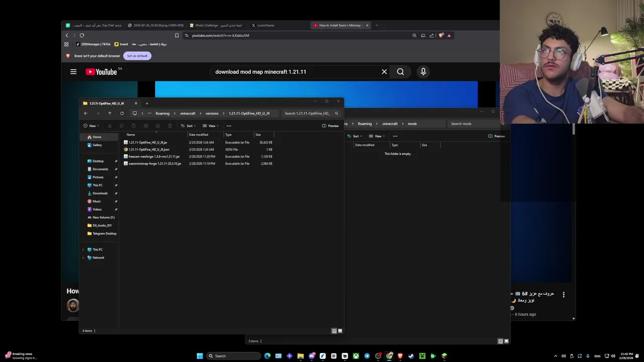This screenshot has height=362, width=644.
Task: Expand hidden breadcrumb path ellipsis in OptiFine window
Action: coord(149,113)
